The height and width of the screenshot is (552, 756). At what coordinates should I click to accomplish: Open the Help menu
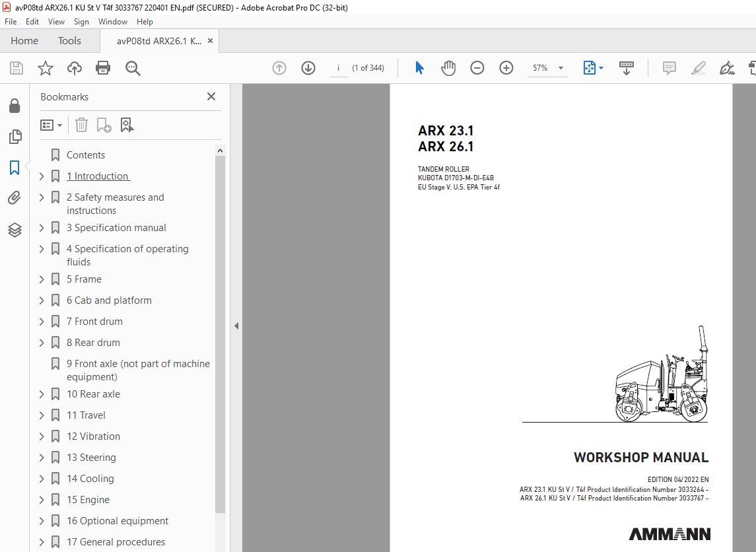pos(145,22)
